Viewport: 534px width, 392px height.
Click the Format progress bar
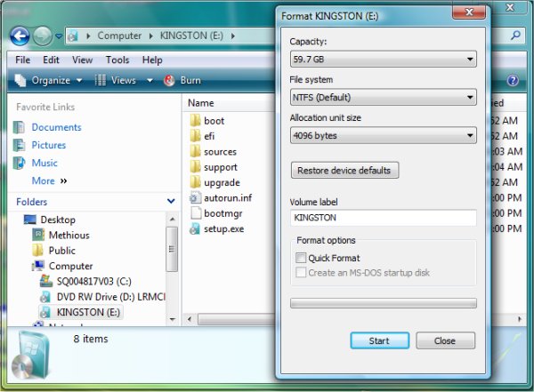(383, 303)
